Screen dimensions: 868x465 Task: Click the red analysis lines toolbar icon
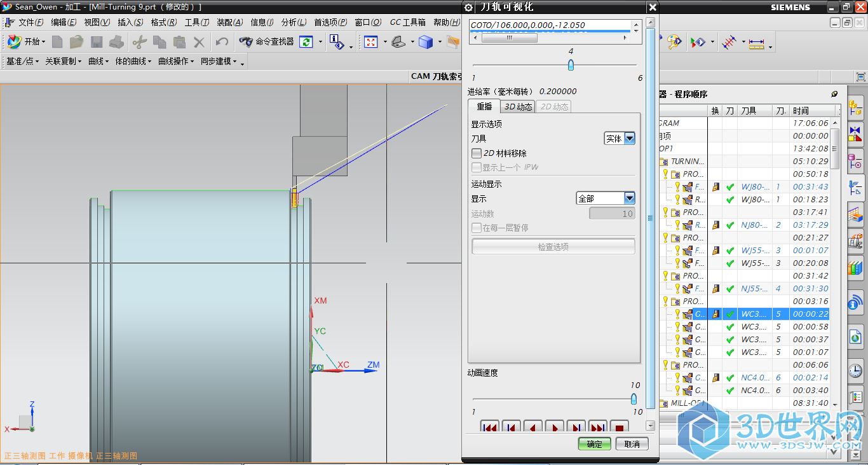729,43
